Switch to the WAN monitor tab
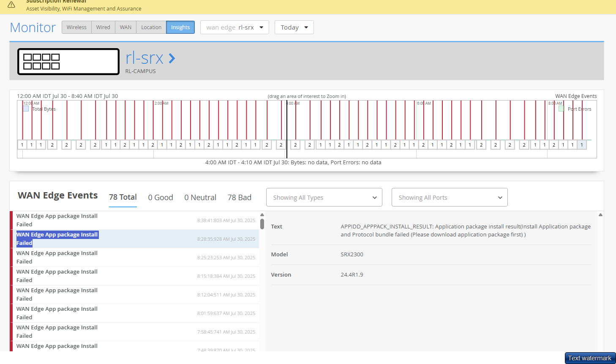 point(125,27)
